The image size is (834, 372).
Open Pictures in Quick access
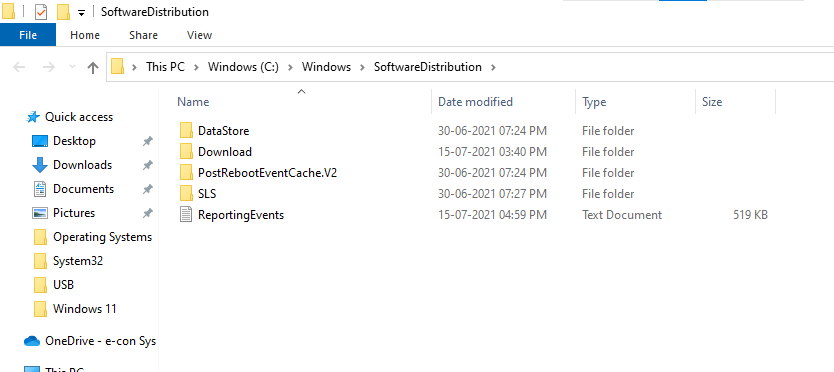point(74,213)
